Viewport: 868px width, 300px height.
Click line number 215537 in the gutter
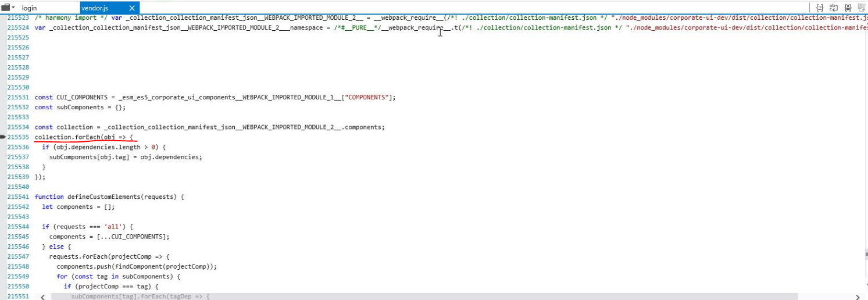pos(18,157)
